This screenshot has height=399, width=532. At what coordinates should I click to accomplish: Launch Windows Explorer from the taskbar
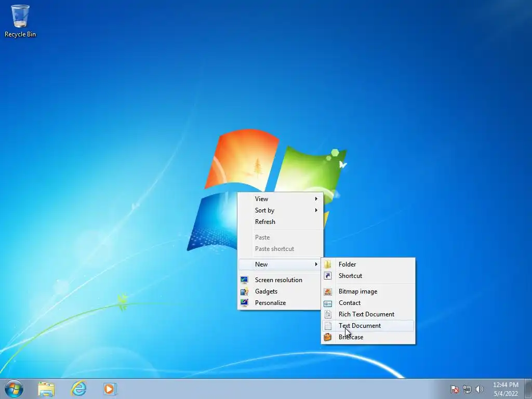pyautogui.click(x=46, y=389)
